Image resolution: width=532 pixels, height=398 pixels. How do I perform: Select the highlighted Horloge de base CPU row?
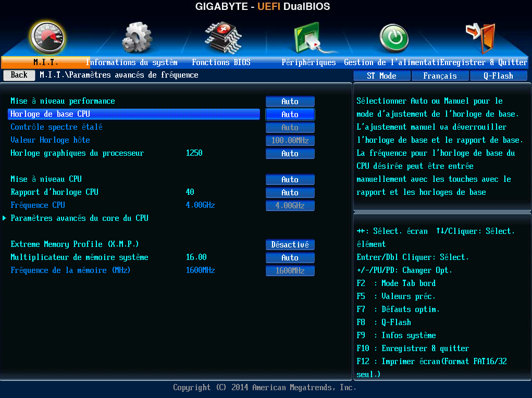click(x=134, y=114)
